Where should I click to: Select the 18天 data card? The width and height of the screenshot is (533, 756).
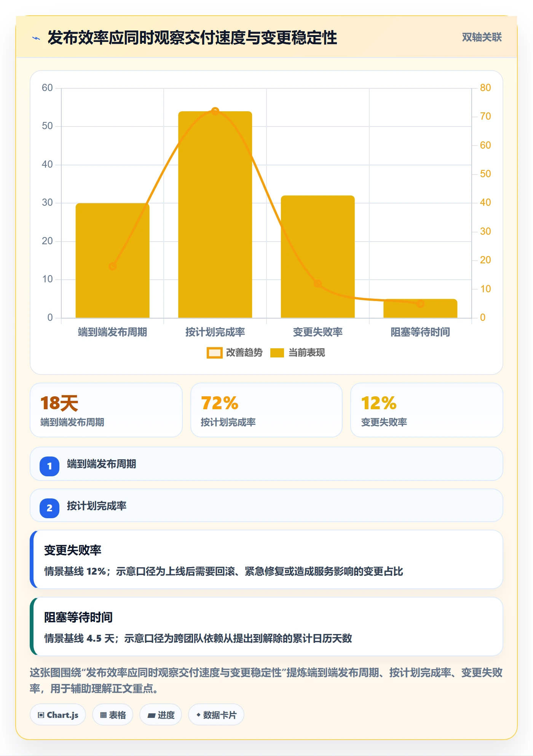point(106,410)
